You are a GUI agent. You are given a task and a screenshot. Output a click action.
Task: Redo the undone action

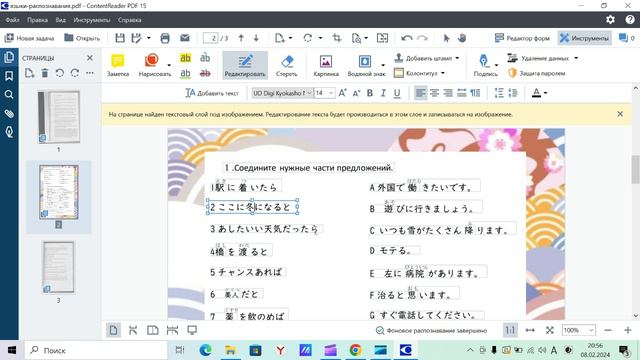(x=422, y=38)
